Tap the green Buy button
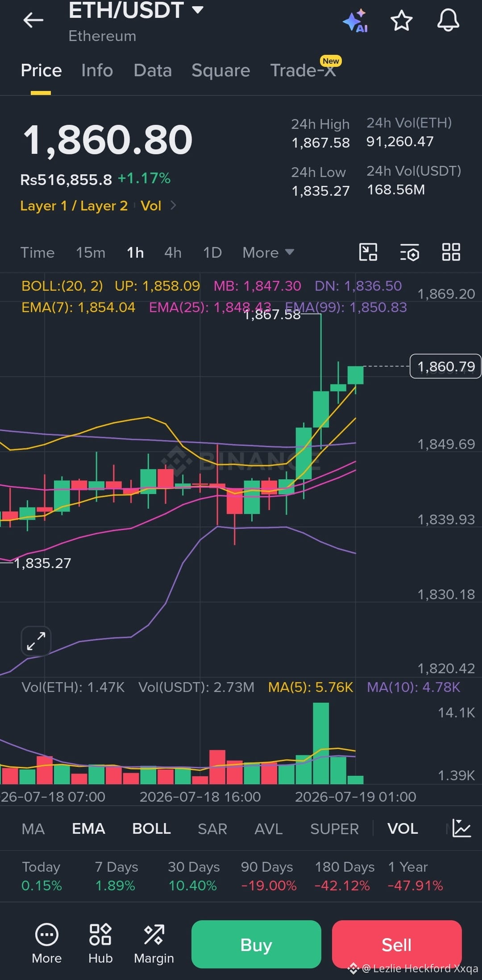Screen dimensions: 482x980 256,944
